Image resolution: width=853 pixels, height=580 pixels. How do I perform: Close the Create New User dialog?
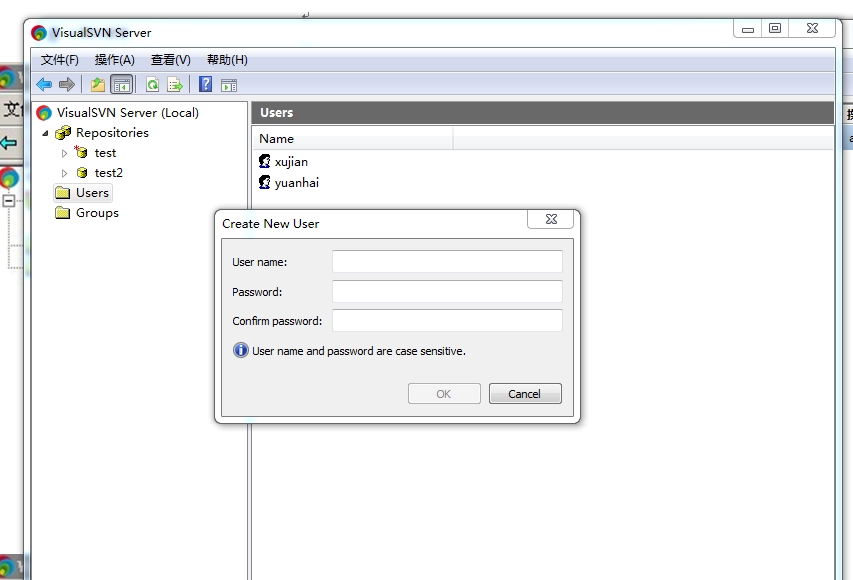click(x=551, y=219)
